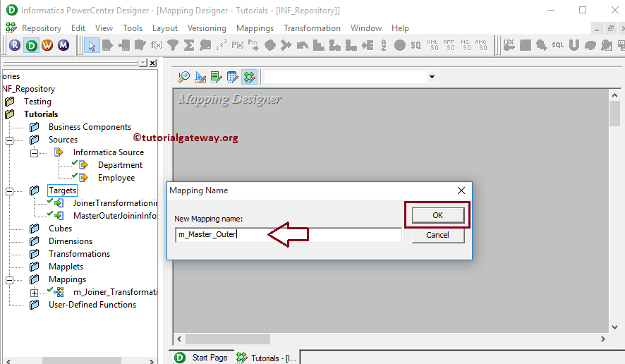Click the Sigma Aggregator transformation icon

(189, 45)
